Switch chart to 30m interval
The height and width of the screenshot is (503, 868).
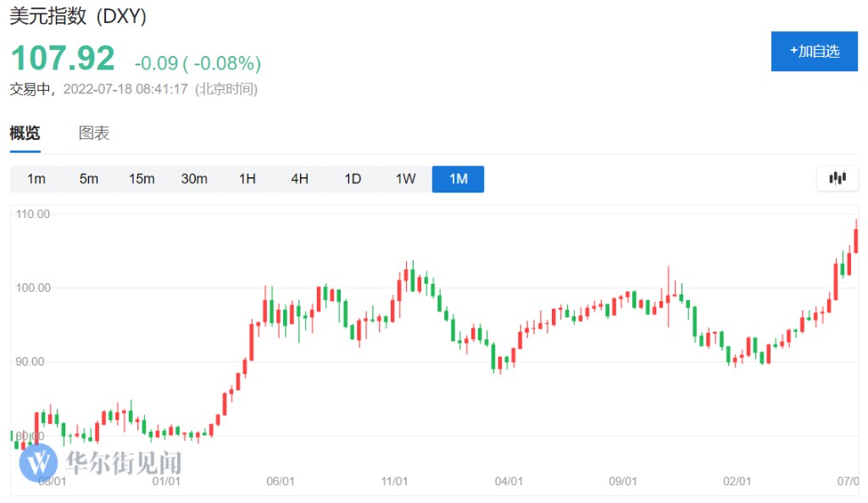[x=194, y=179]
